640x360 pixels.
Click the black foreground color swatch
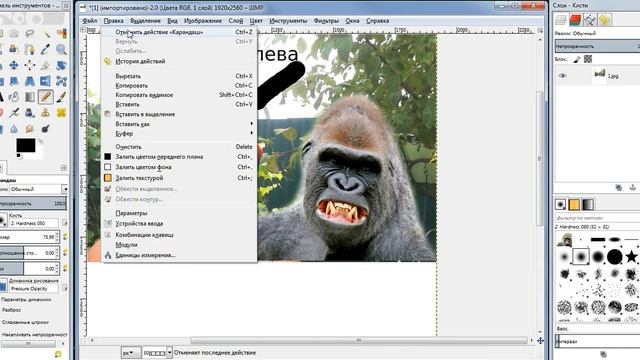coord(25,145)
